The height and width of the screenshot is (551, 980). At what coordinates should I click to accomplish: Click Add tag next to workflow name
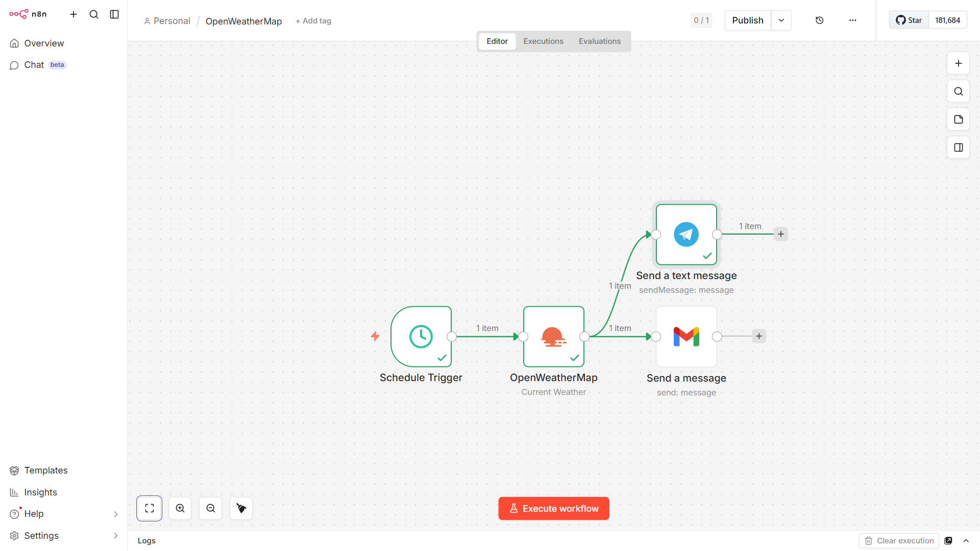313,21
